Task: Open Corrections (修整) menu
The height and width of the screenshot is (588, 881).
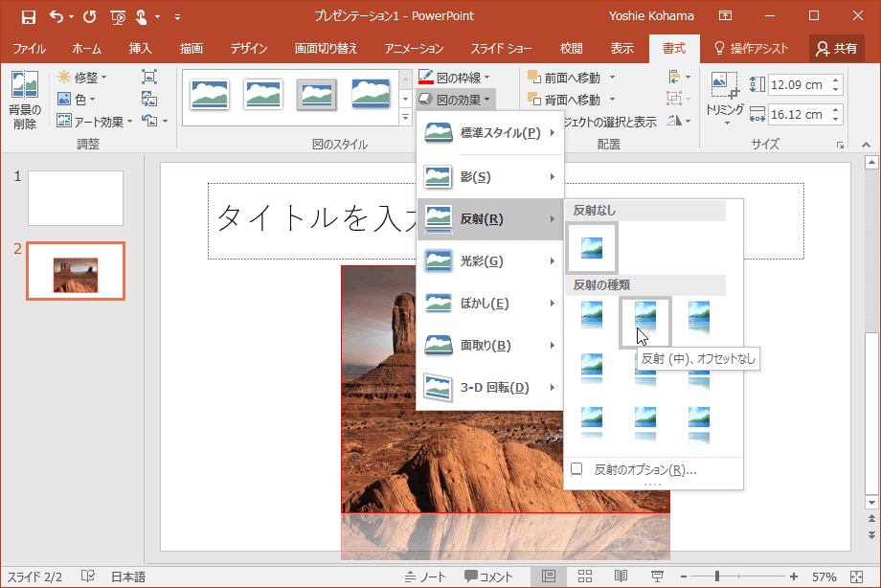Action: coord(82,77)
